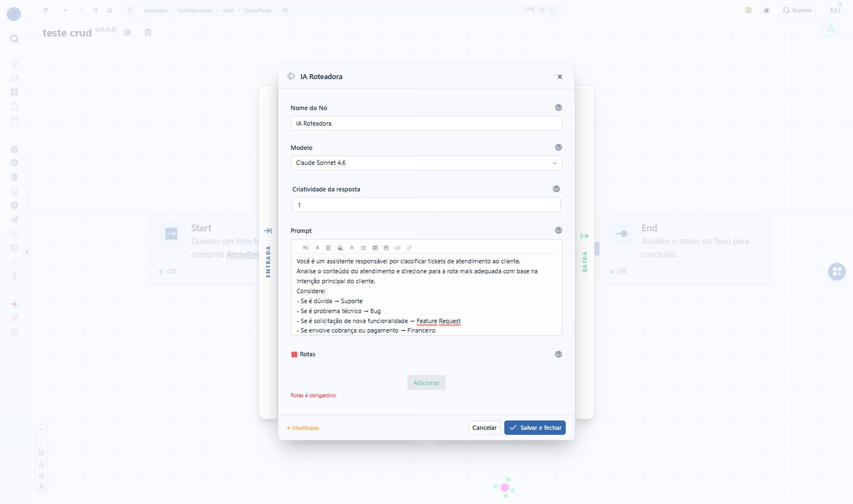This screenshot has height=504, width=853.
Task: Expand the left sidebar chevron
Action: tap(27, 252)
